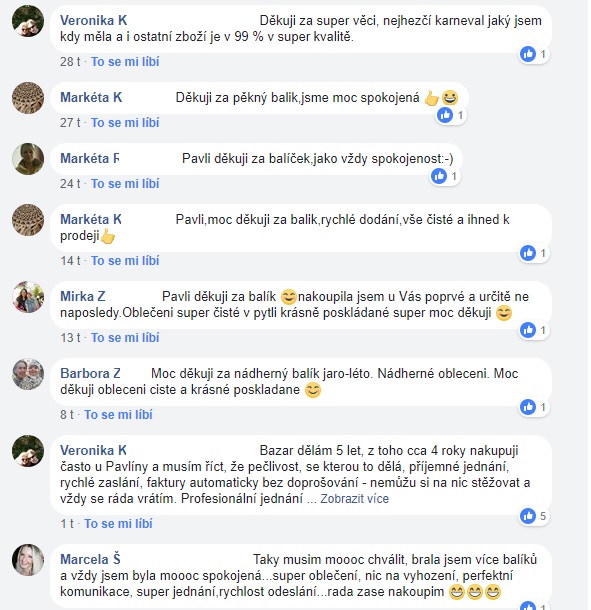Click like reaction icon with 5 likes
The height and width of the screenshot is (610, 591).
click(x=528, y=516)
